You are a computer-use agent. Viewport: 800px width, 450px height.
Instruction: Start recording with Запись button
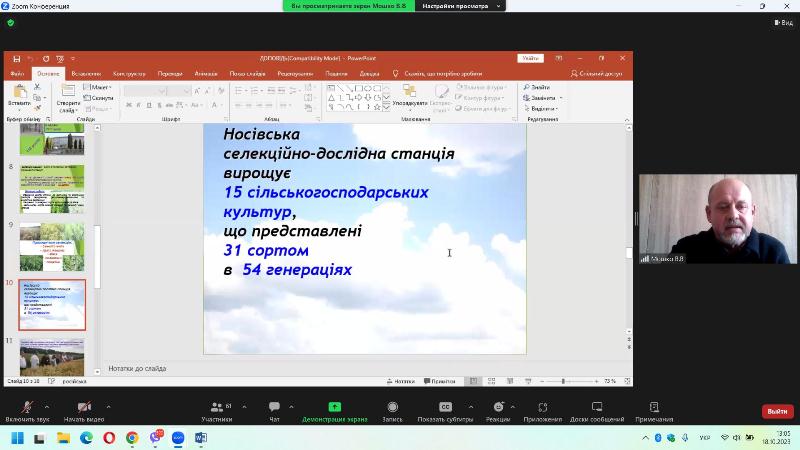click(392, 408)
